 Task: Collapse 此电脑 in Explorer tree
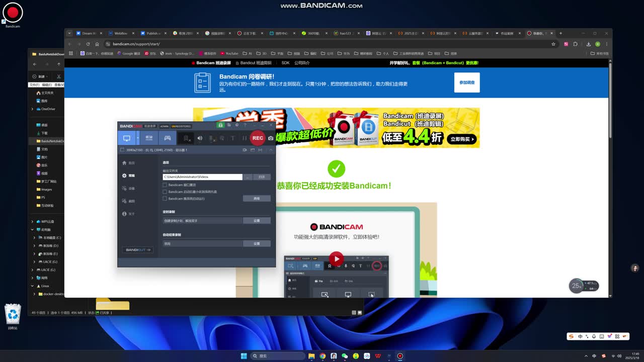(x=33, y=230)
